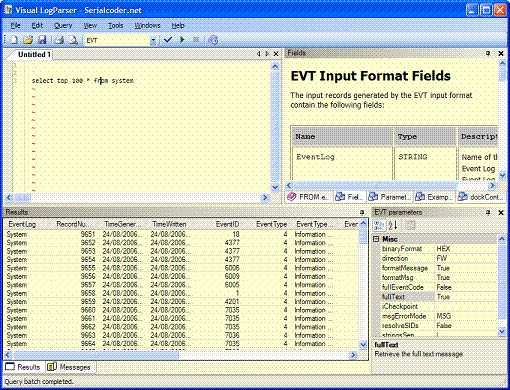Open the EVT input format dropdown
This screenshot has height=390, width=510.
pos(153,40)
